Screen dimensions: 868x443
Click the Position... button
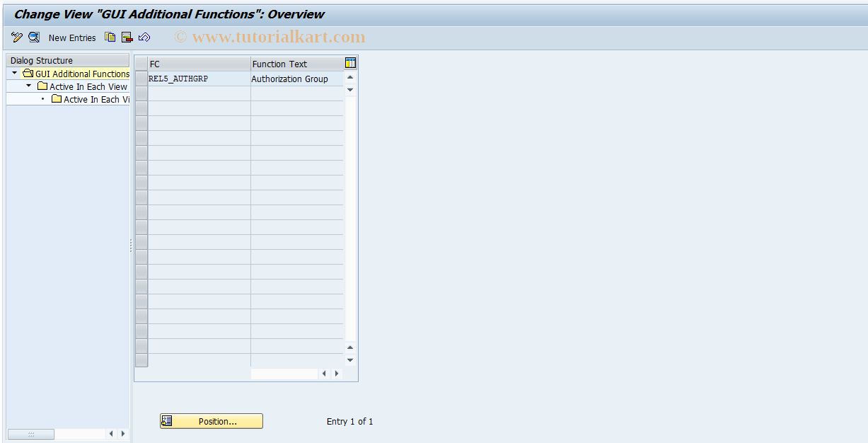[x=212, y=421]
